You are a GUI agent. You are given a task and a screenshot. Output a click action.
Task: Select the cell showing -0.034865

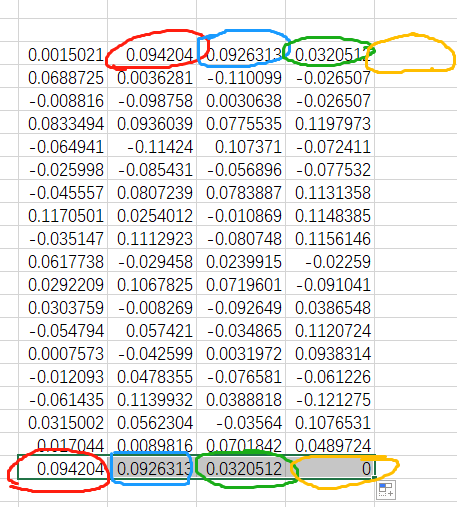241,329
